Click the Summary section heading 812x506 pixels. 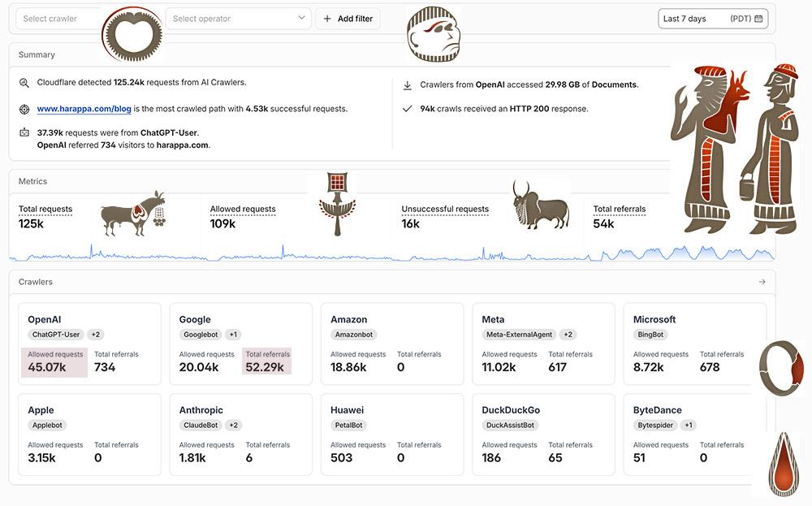37,55
